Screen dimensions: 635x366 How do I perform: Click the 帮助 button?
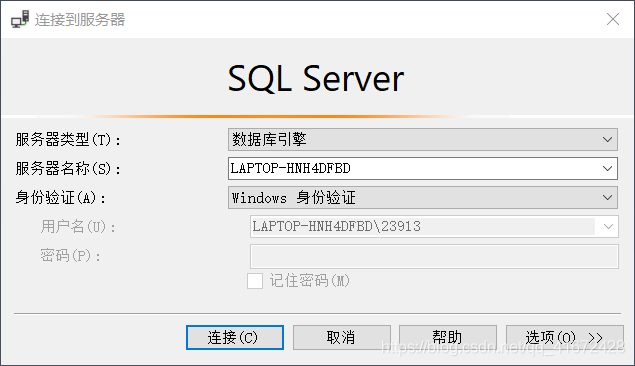coord(447,337)
